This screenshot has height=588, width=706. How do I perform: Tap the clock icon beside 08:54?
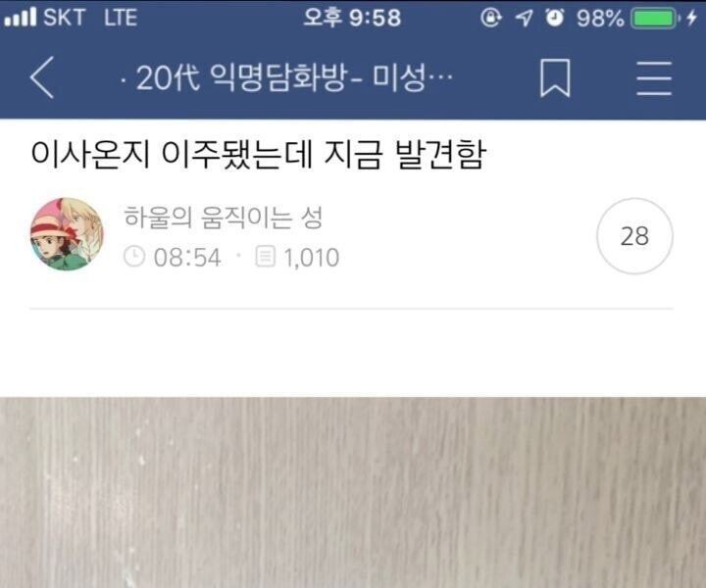[x=134, y=257]
